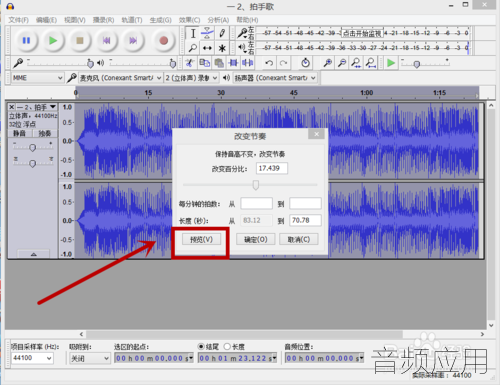Select the Draw pencil tool
500x385 pixels.
222,33
